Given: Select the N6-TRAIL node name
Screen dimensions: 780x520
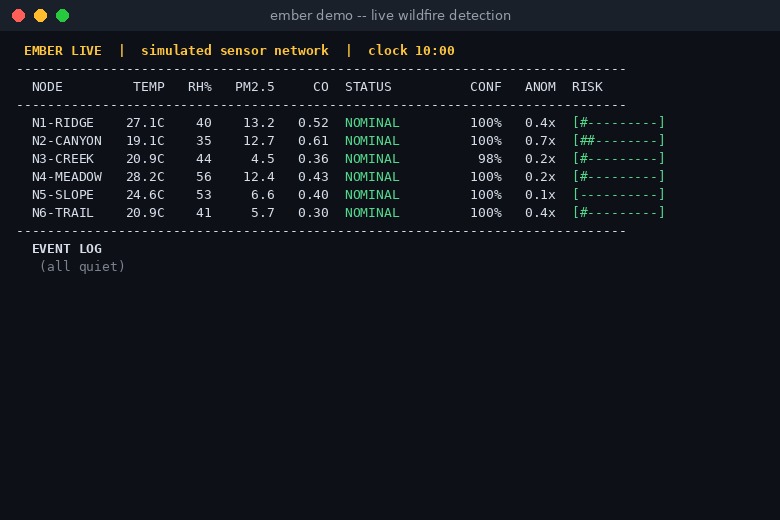Looking at the screenshot, I should point(63,212).
